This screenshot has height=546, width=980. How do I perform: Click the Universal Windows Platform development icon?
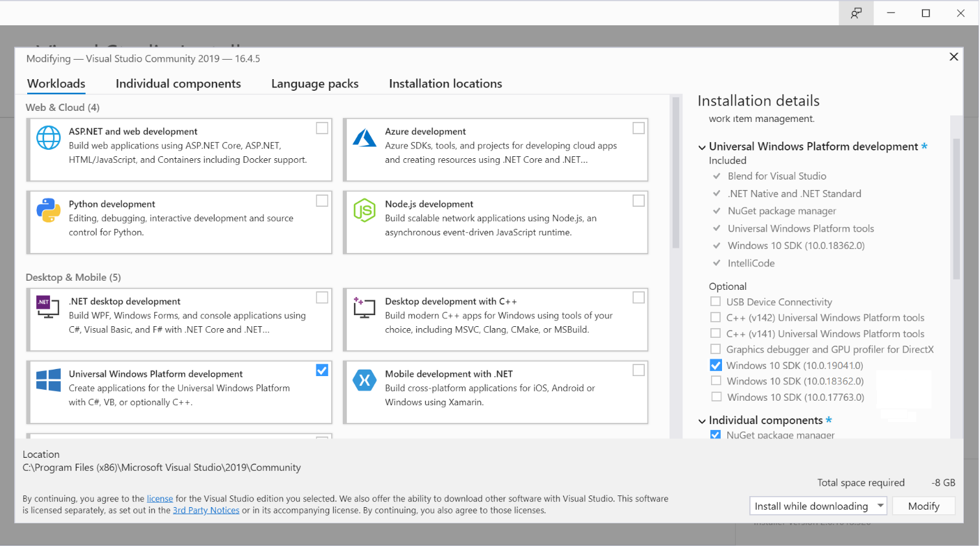coord(48,381)
